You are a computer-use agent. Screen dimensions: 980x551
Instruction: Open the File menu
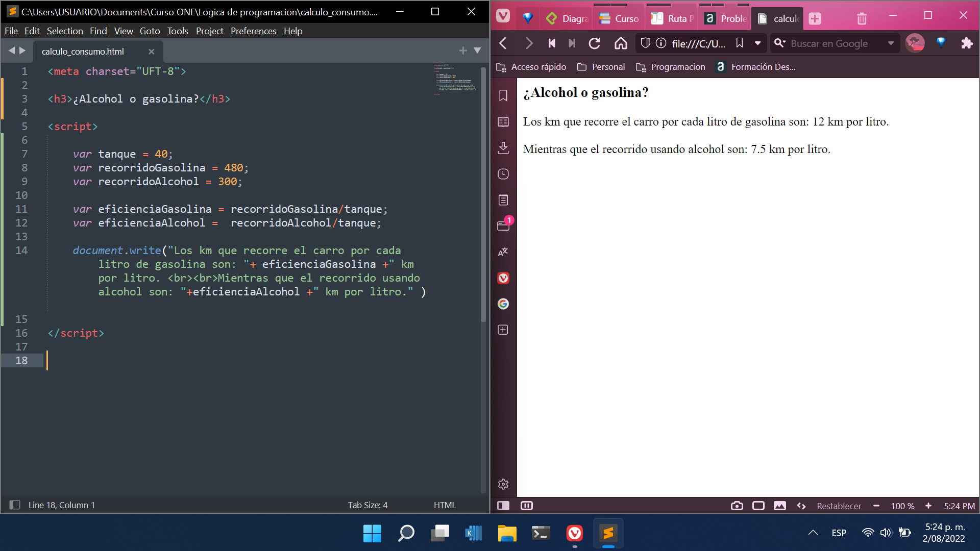11,31
